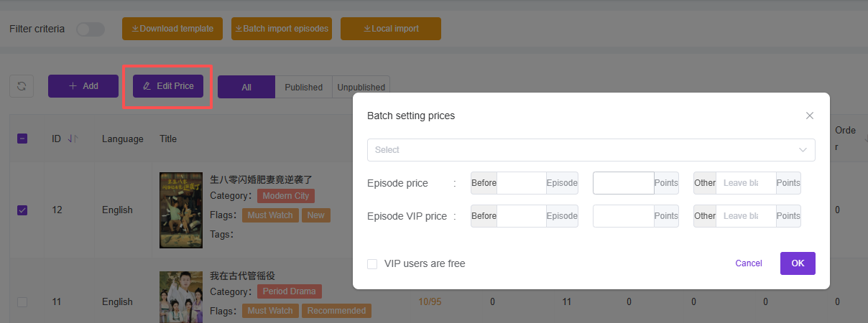The width and height of the screenshot is (868, 323).
Task: Check the row with ID 11
Action: [22, 302]
